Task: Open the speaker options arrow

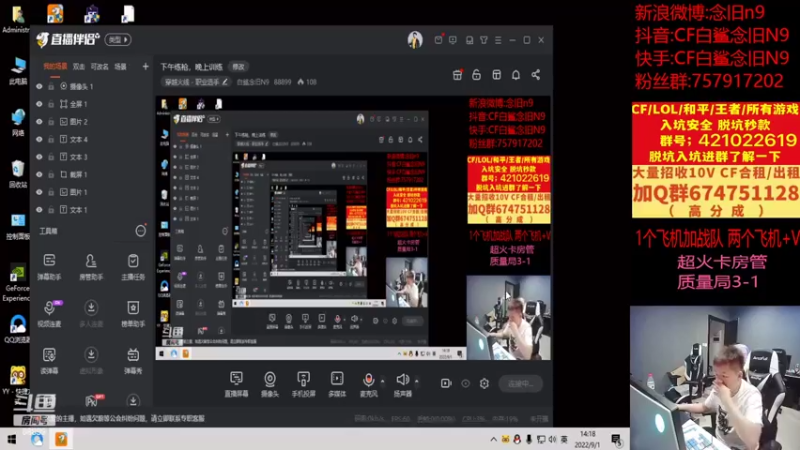Action: [417, 381]
